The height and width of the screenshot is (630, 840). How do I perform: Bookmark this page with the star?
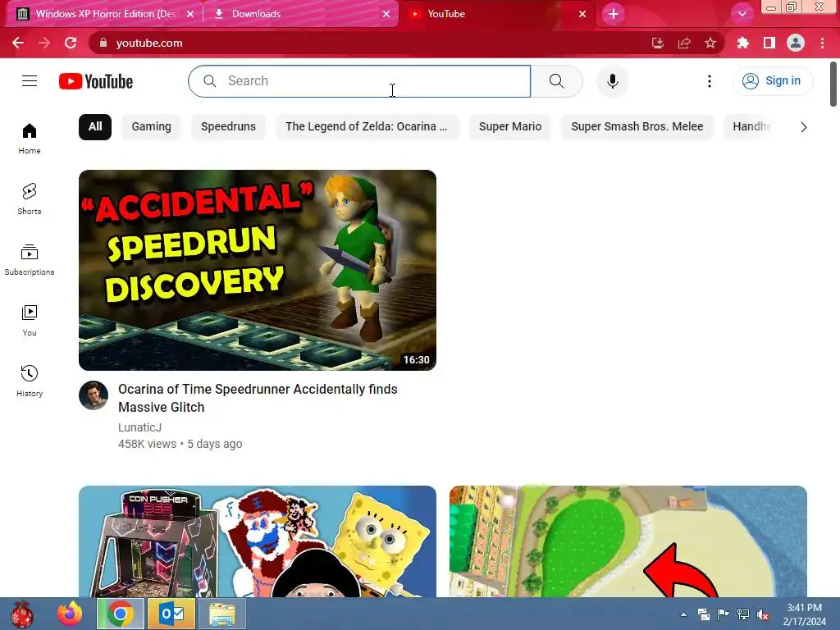click(x=710, y=43)
